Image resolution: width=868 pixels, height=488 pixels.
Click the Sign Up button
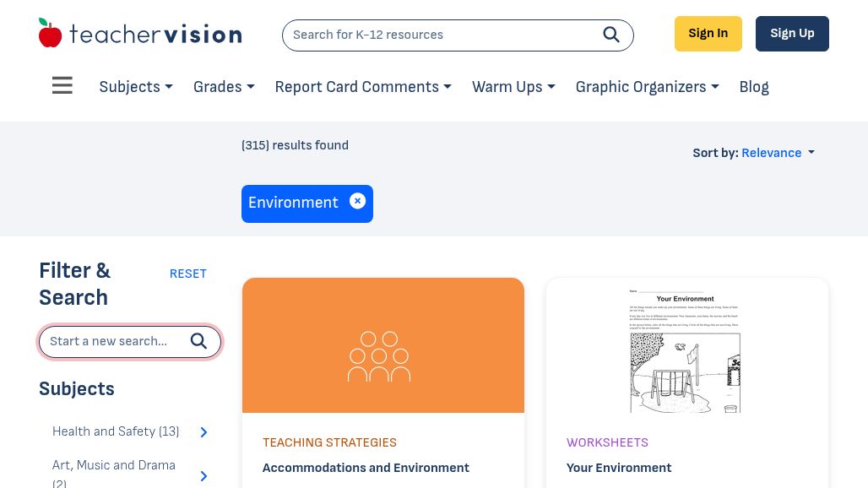[791, 33]
